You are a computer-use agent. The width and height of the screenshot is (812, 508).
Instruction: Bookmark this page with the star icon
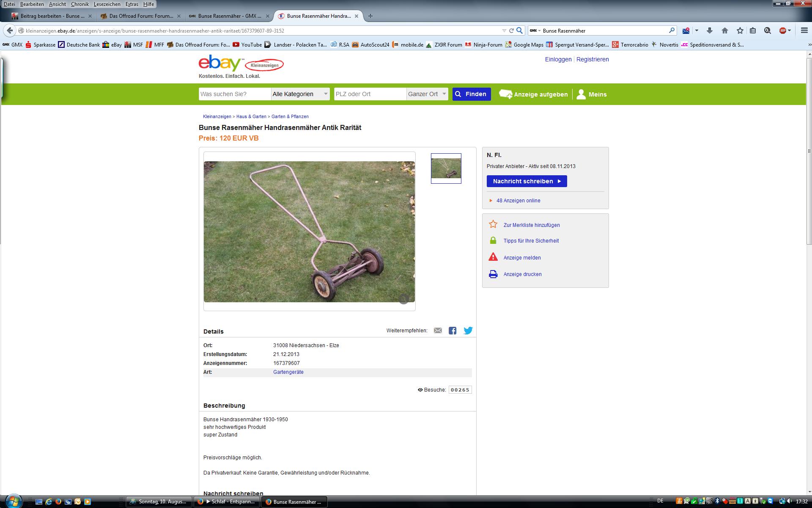tap(740, 30)
